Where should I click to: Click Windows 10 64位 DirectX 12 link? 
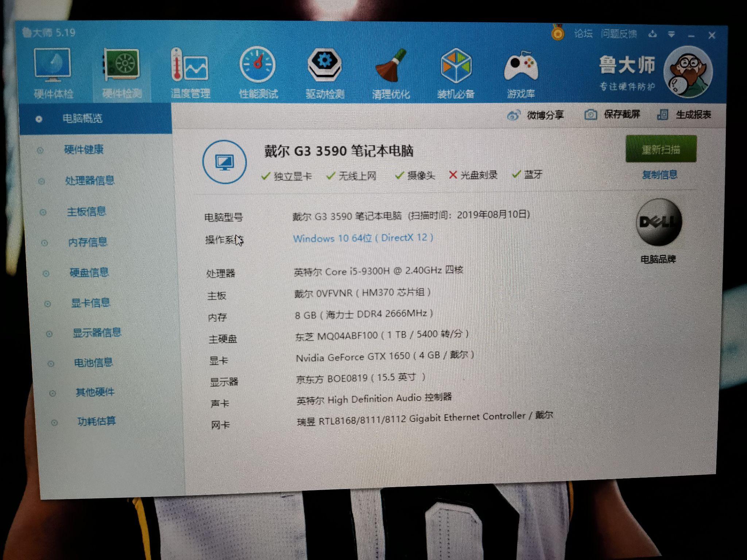pyautogui.click(x=363, y=238)
